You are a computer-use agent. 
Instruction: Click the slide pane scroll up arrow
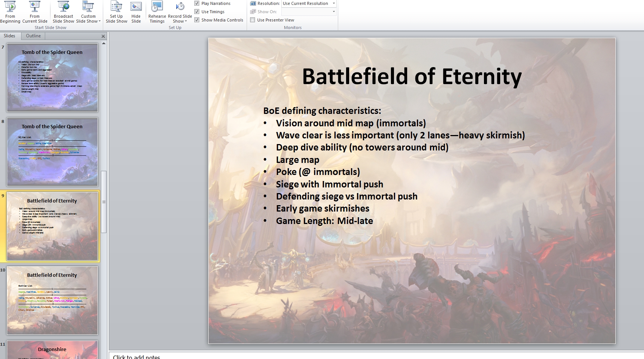click(x=104, y=43)
